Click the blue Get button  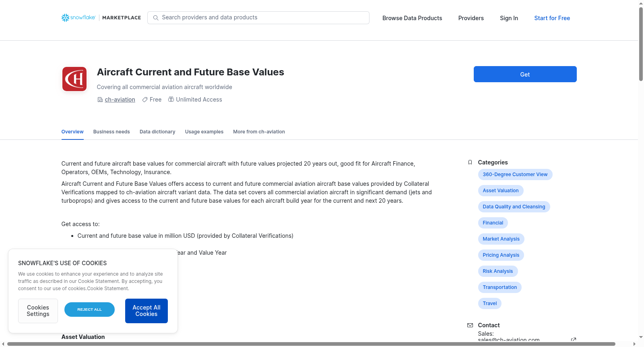pyautogui.click(x=525, y=74)
